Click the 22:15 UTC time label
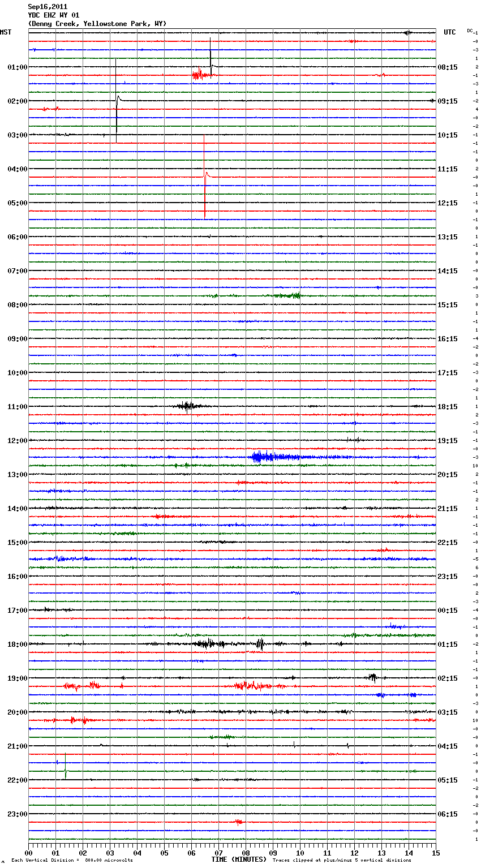 coord(448,543)
